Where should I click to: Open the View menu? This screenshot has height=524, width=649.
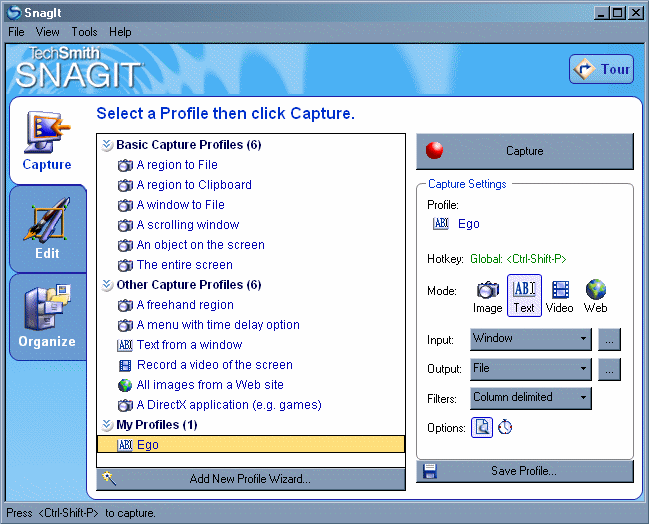(x=48, y=32)
